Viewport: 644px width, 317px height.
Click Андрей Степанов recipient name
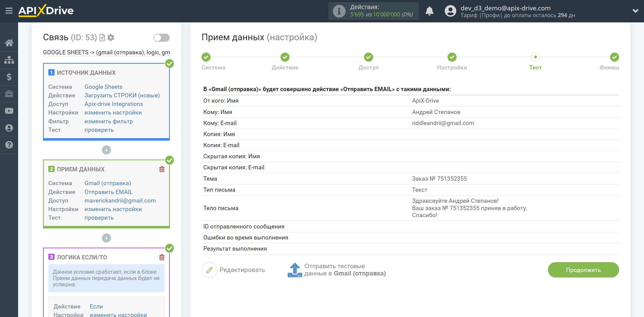tap(436, 112)
